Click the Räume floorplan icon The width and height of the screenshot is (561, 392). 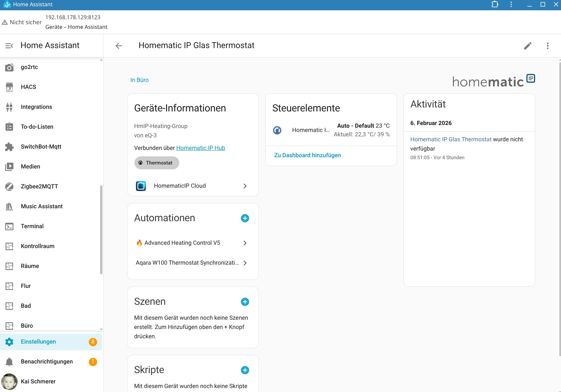[x=9, y=266]
